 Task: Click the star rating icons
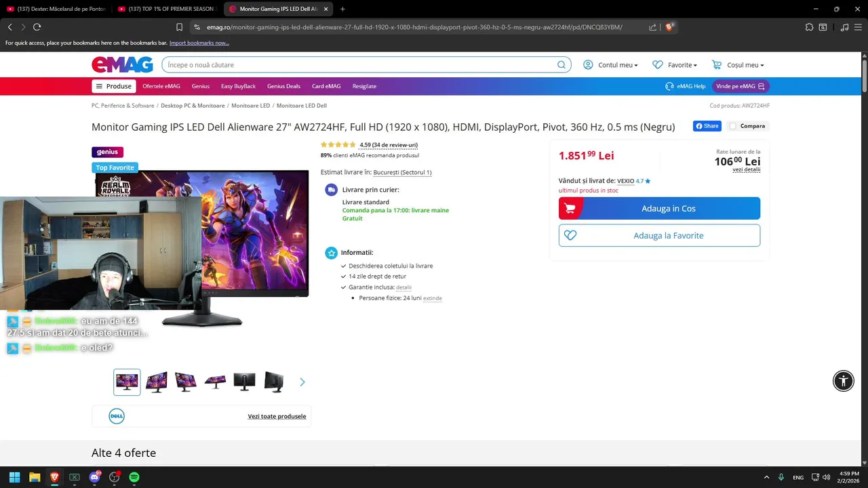[338, 144]
